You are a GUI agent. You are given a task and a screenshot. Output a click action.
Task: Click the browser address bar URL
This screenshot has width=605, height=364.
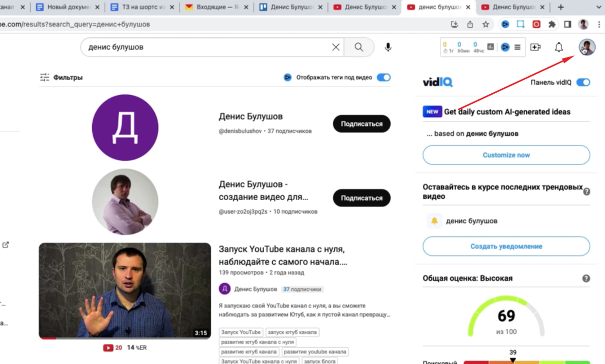tap(75, 24)
